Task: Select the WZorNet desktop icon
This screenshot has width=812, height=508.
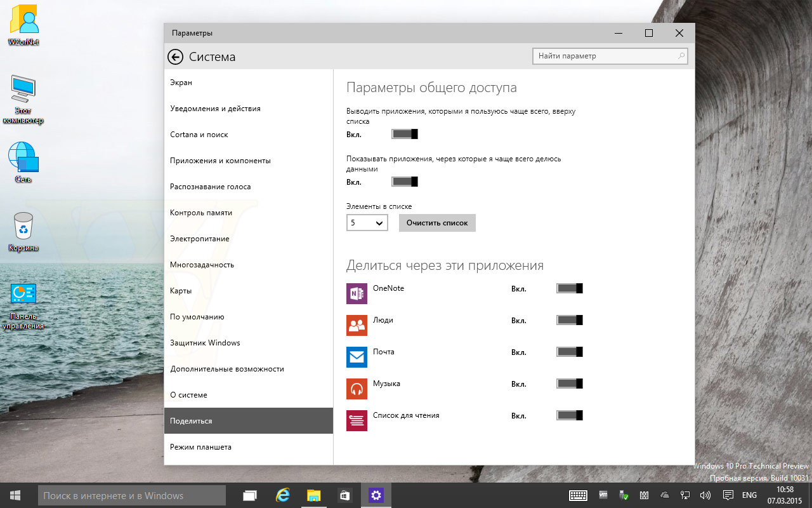Action: click(x=24, y=26)
